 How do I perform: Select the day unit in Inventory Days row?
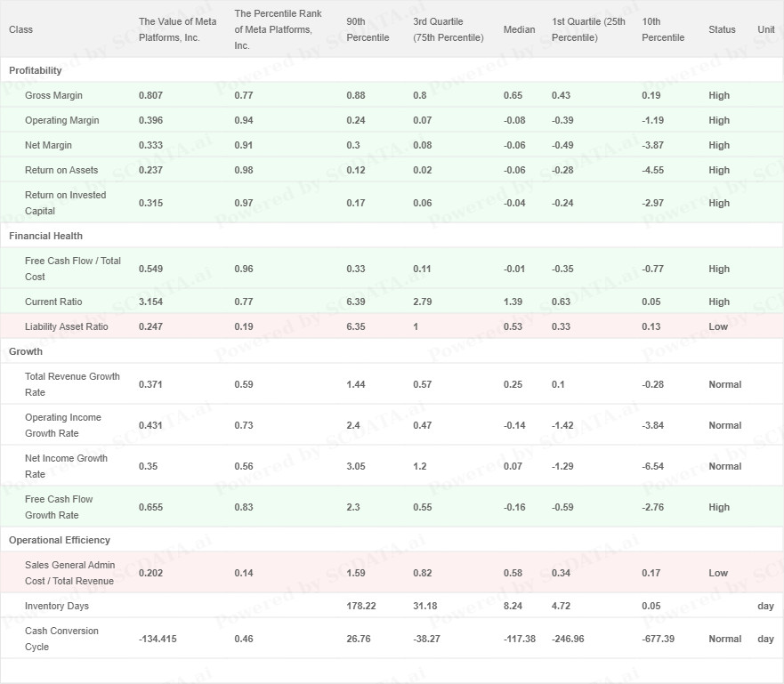click(765, 606)
